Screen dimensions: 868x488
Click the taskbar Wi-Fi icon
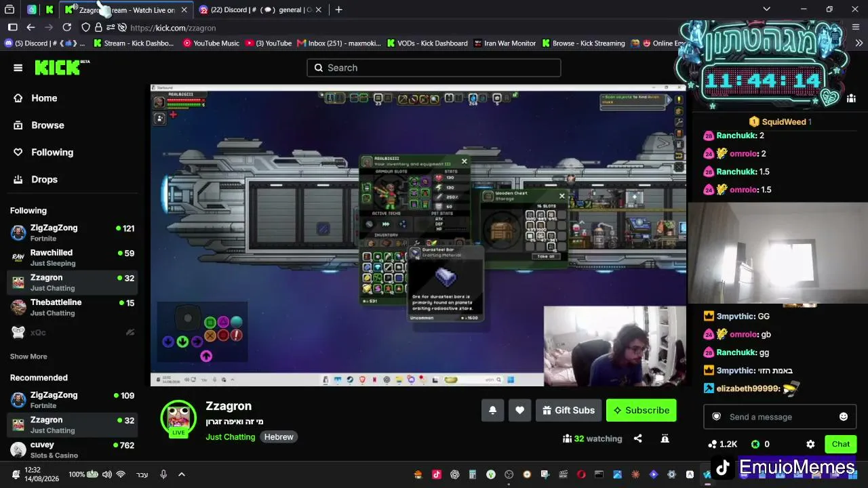coord(121,474)
